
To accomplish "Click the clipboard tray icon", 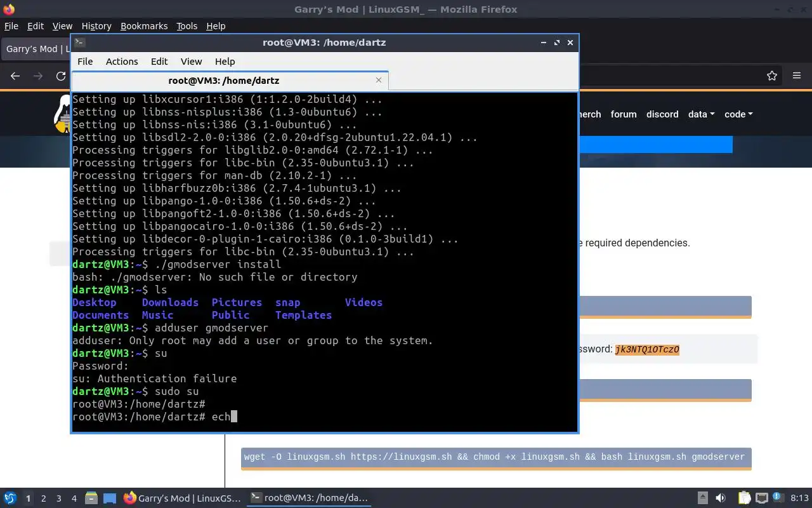I will 744,498.
